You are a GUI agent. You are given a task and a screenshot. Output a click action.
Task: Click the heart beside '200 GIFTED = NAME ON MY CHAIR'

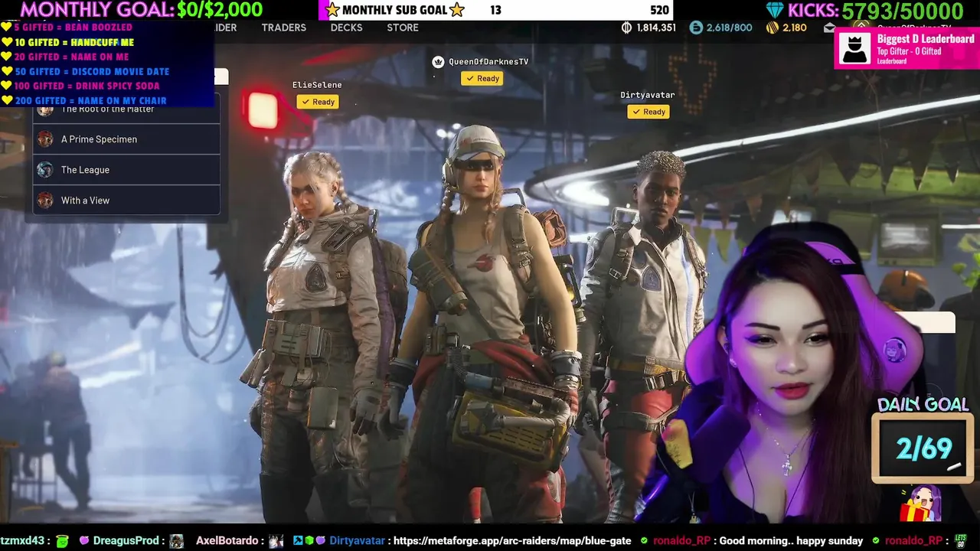click(6, 100)
